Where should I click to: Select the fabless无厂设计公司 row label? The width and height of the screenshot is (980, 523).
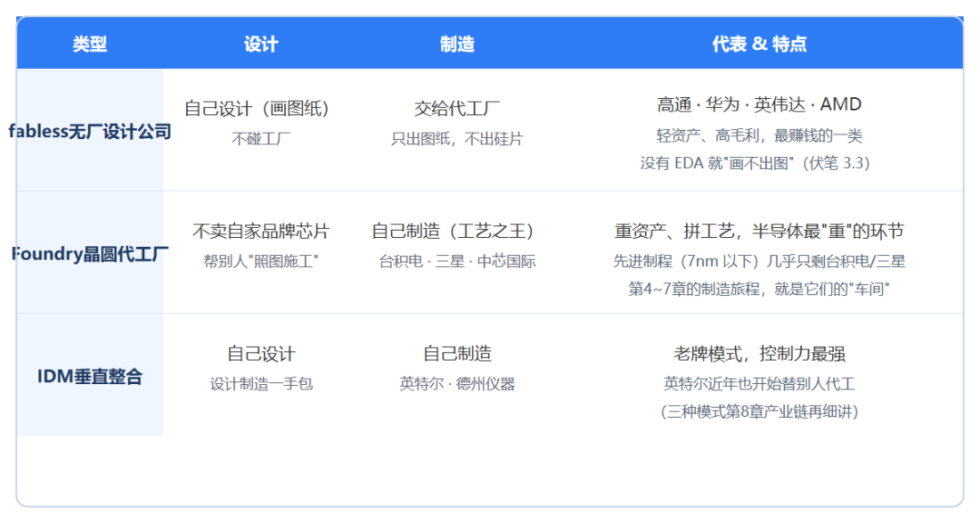89,132
